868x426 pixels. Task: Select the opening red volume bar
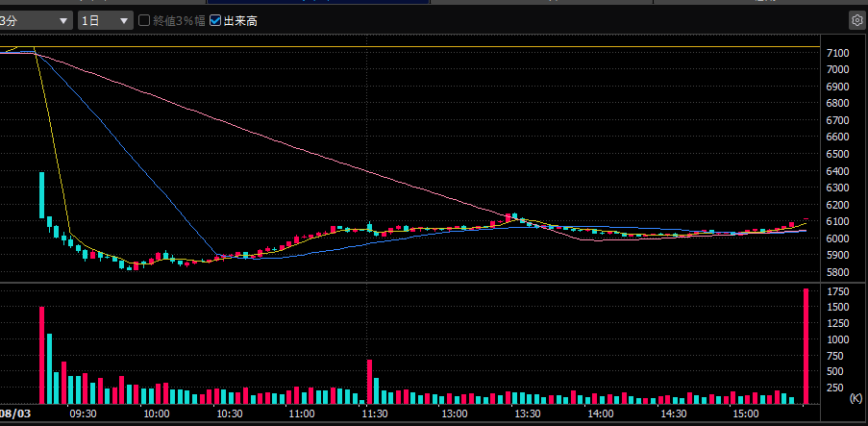pos(41,355)
